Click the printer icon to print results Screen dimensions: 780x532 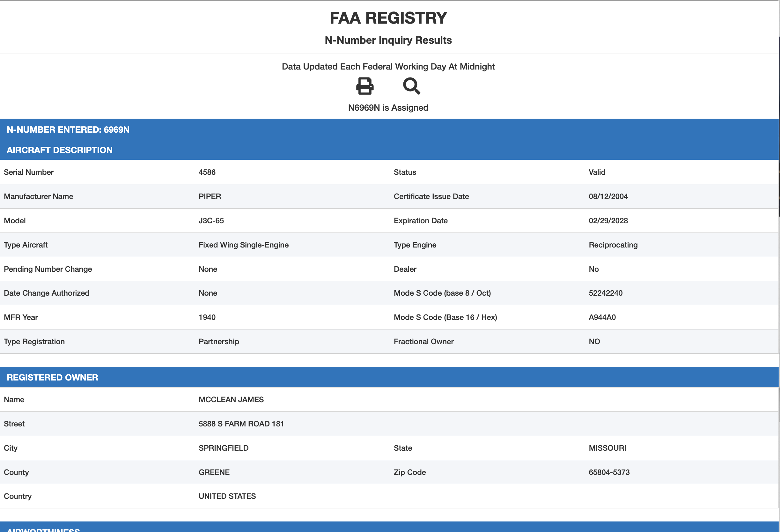pyautogui.click(x=364, y=86)
